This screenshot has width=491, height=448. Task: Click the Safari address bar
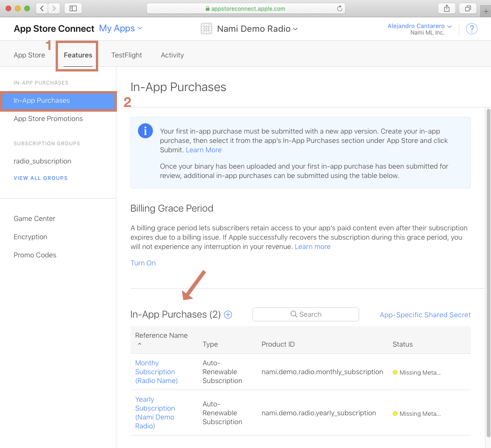tap(246, 8)
